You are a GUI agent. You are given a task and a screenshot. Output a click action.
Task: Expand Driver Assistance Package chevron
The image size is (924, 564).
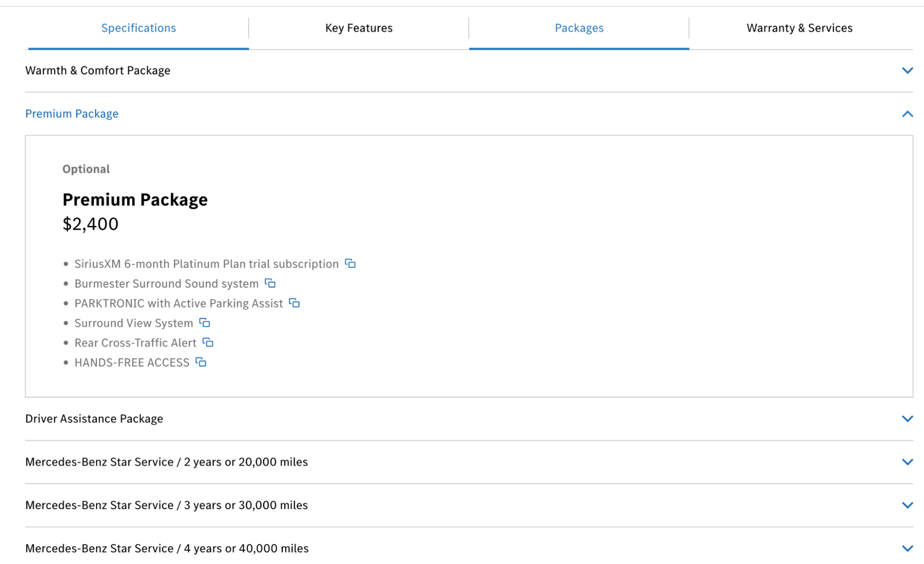coord(907,418)
